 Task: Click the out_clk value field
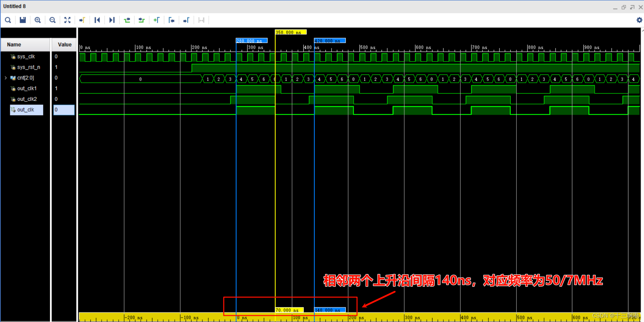(x=64, y=110)
